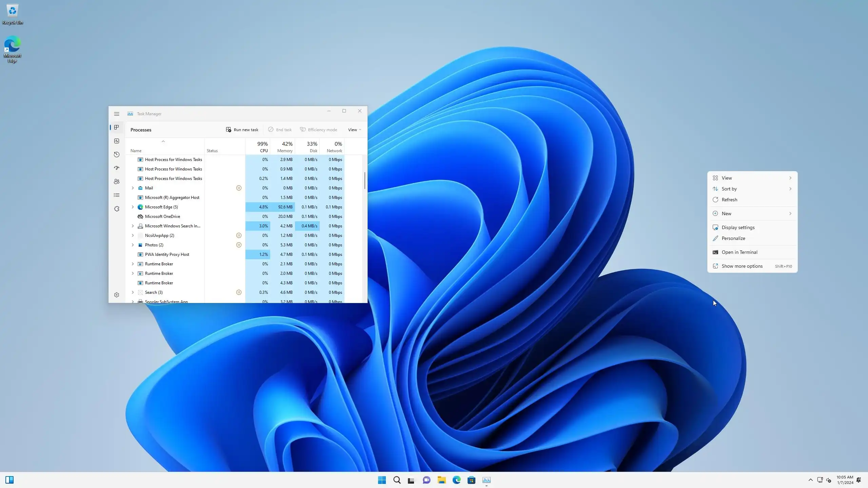Open the Performance page in Task Manager sidebar
Image resolution: width=868 pixels, height=488 pixels.
pos(117,141)
